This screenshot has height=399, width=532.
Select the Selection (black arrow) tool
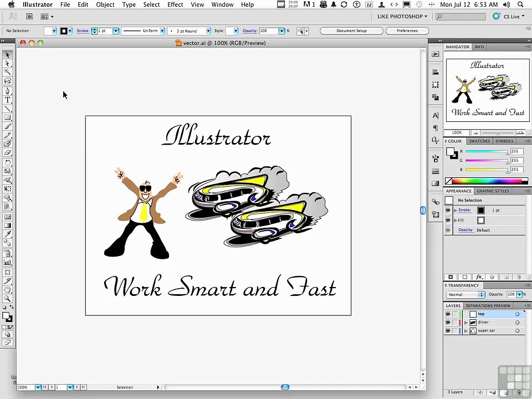click(7, 55)
